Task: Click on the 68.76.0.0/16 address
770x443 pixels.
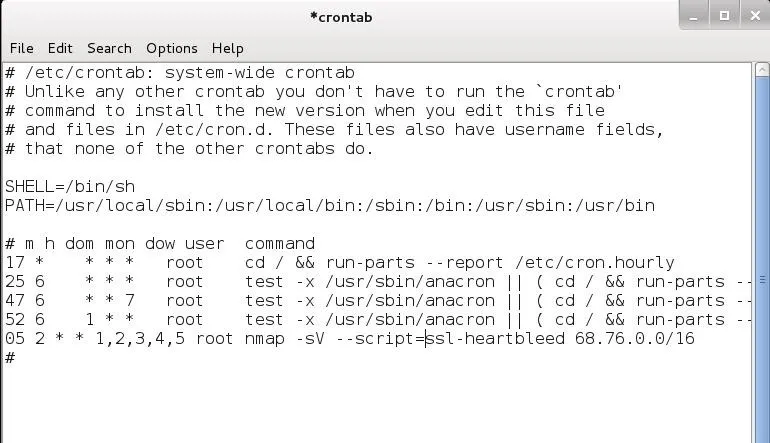Action: click(634, 338)
